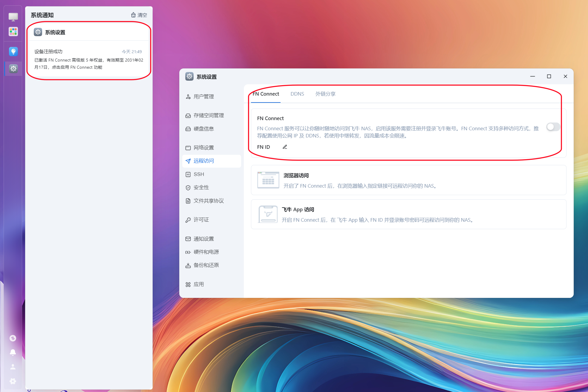Screen dimensions: 588x392
Task: Switch to the DDNS tab
Action: (x=297, y=94)
